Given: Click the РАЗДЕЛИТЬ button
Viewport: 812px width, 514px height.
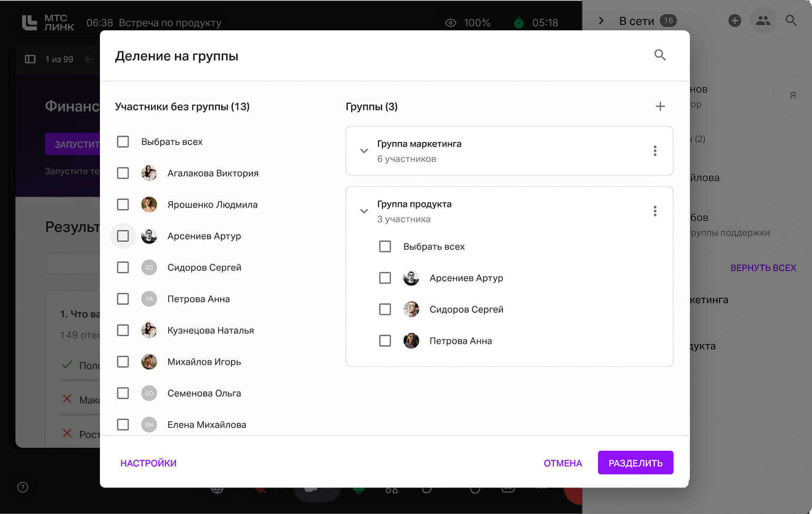Looking at the screenshot, I should click(635, 463).
